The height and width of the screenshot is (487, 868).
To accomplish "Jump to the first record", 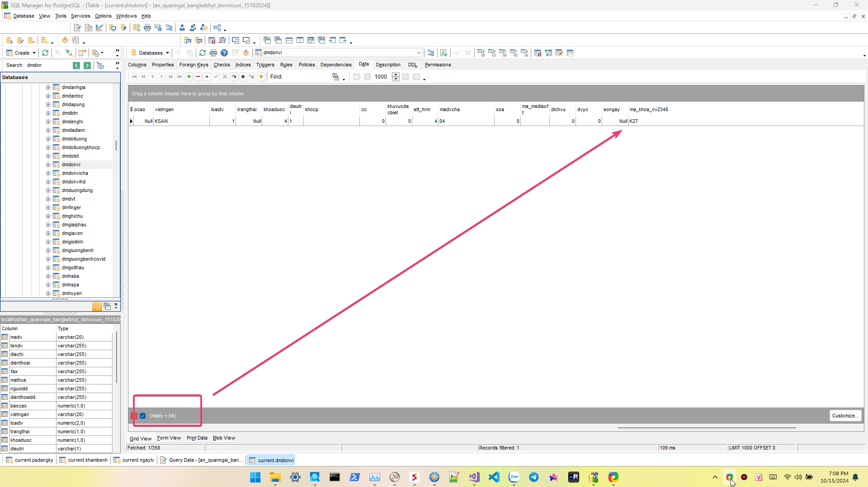I will pyautogui.click(x=135, y=77).
